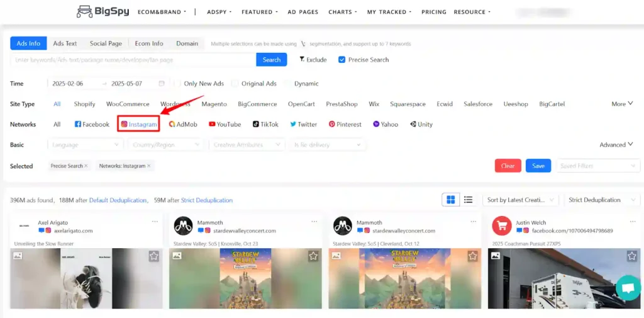Star the Stardew Valley Cleveland ad
644x318 pixels.
click(x=472, y=256)
